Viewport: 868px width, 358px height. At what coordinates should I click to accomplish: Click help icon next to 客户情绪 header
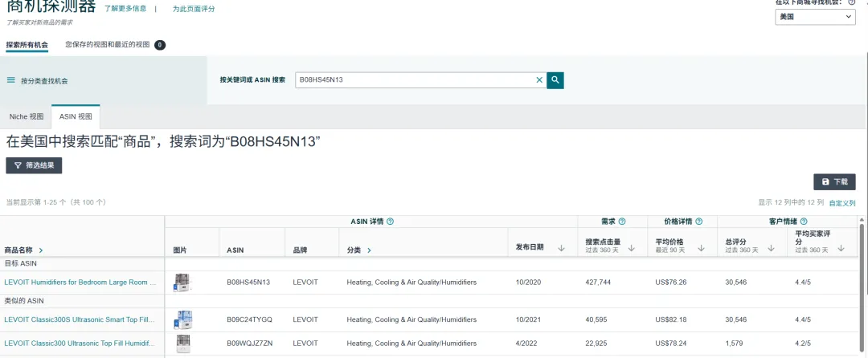point(804,222)
